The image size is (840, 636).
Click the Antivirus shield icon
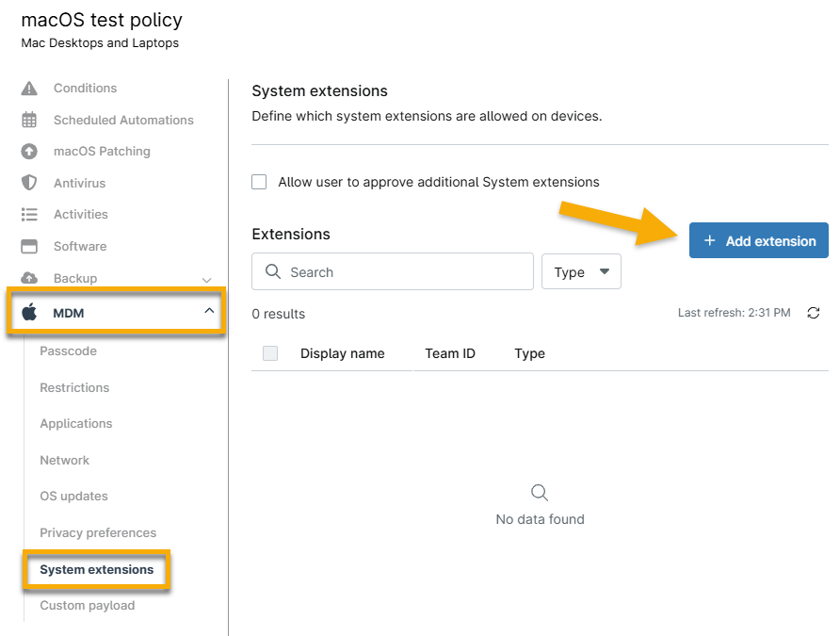point(29,183)
